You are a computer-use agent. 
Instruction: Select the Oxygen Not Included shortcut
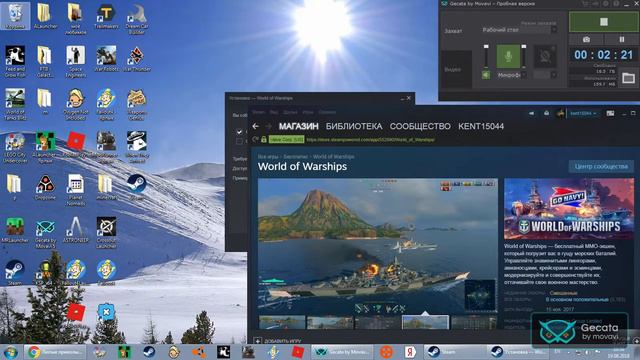[x=76, y=104]
